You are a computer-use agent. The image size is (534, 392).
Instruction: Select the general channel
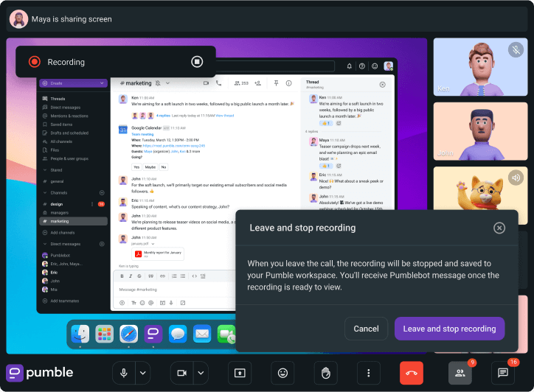tap(57, 181)
